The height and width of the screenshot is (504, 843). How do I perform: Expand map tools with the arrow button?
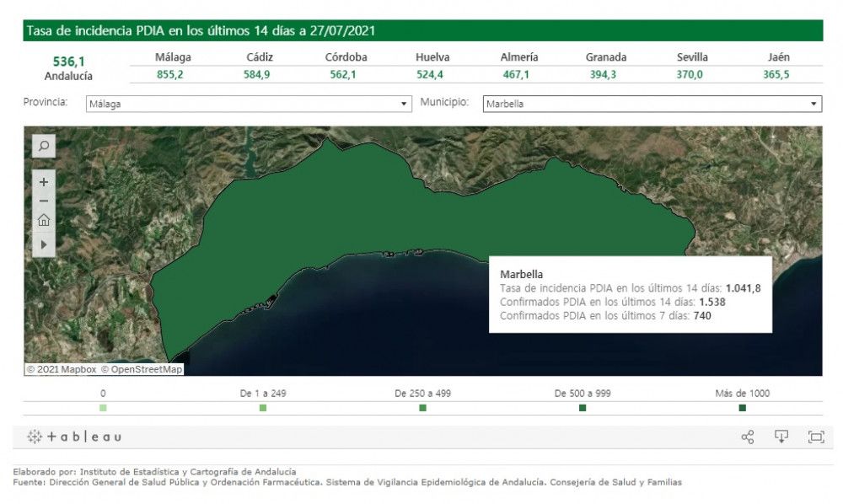pyautogui.click(x=44, y=244)
